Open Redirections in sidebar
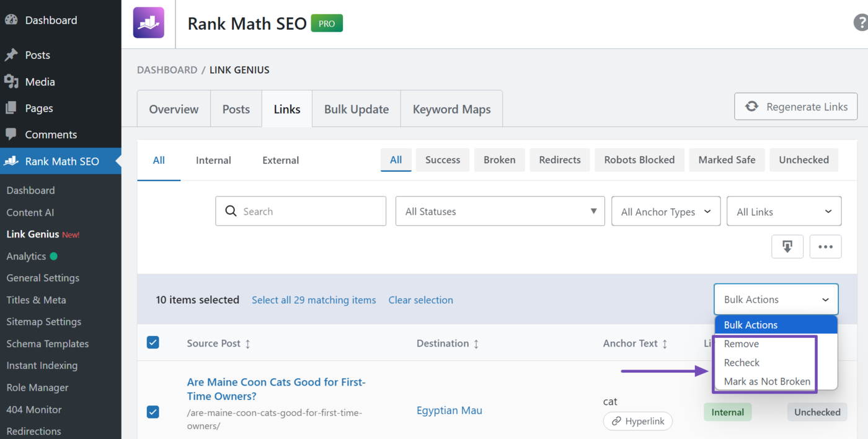868x439 pixels. (x=33, y=431)
